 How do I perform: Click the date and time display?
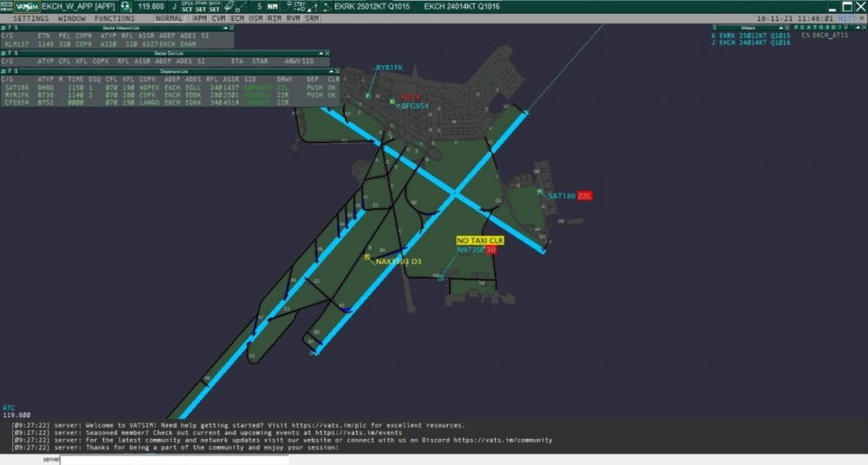click(x=795, y=18)
